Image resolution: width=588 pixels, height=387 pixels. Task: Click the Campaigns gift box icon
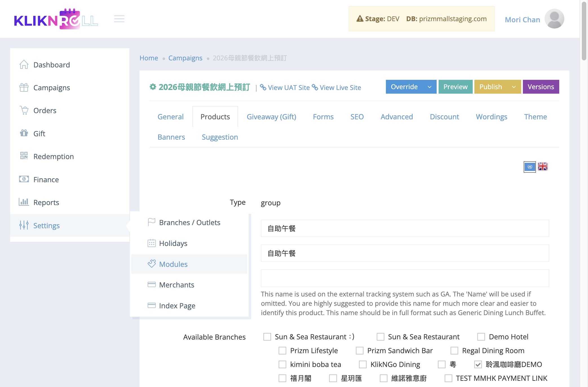24,87
